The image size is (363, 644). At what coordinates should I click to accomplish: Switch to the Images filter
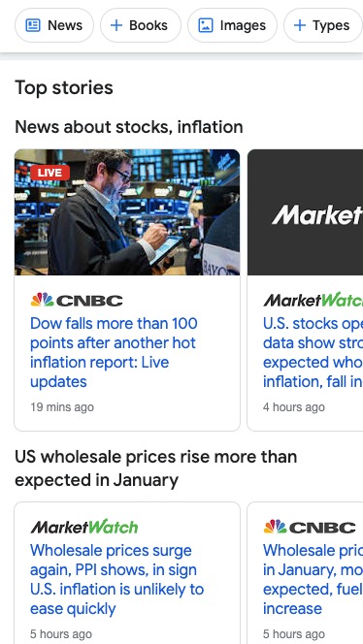tap(232, 25)
